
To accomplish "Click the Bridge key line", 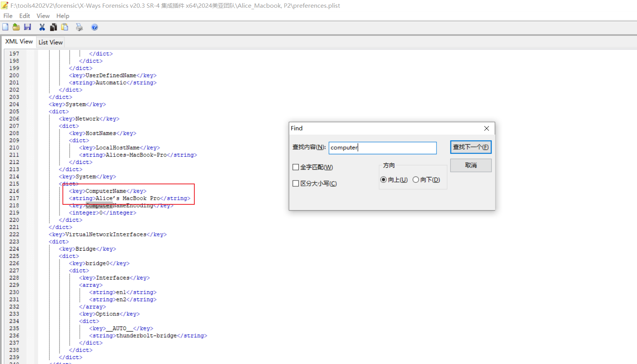I will (x=88, y=249).
